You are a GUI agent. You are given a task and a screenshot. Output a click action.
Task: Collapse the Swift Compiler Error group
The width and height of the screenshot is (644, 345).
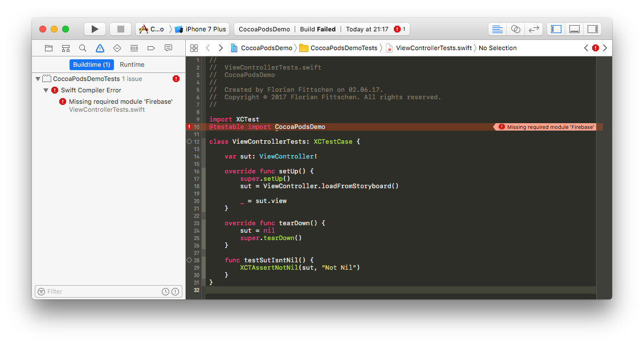pyautogui.click(x=46, y=90)
